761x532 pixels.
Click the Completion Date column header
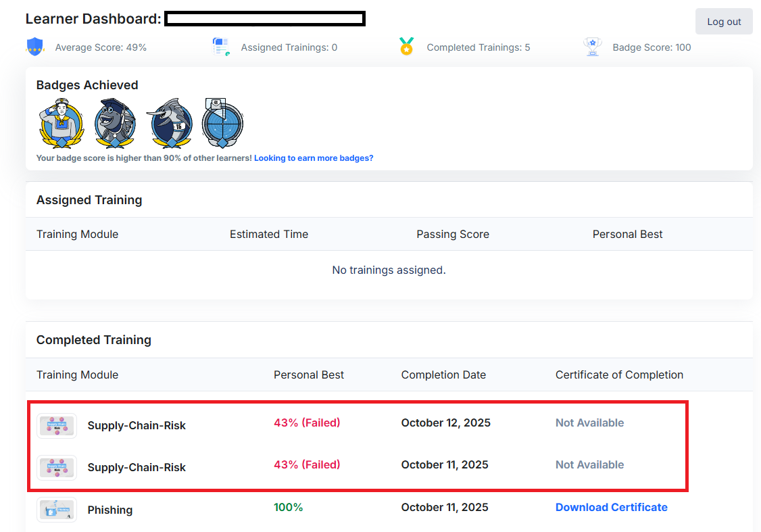coord(443,374)
